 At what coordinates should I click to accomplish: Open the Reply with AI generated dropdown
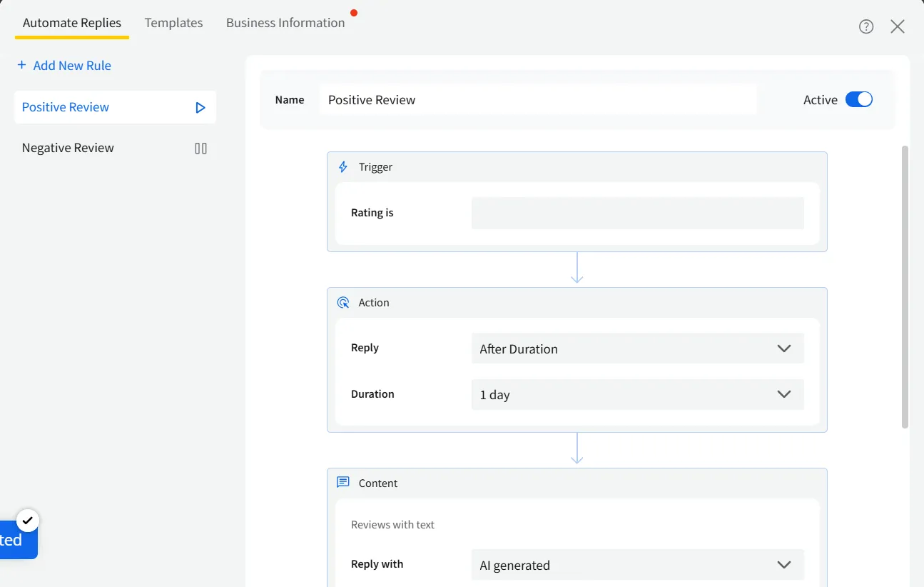click(x=637, y=565)
